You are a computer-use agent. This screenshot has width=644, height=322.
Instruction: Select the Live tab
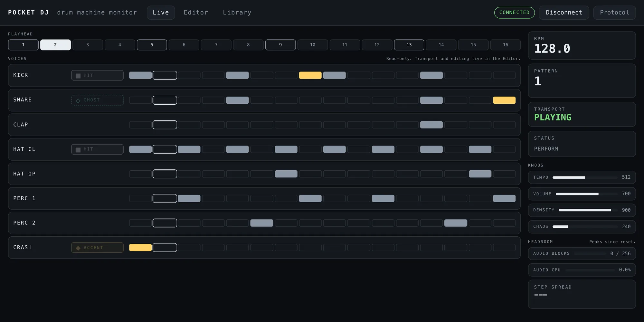[x=161, y=13]
